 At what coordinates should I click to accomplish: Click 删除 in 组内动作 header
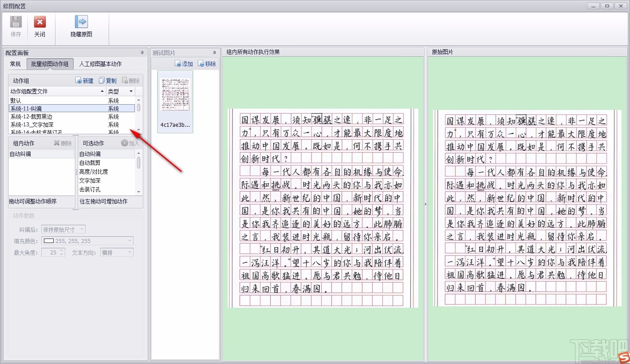click(x=63, y=143)
